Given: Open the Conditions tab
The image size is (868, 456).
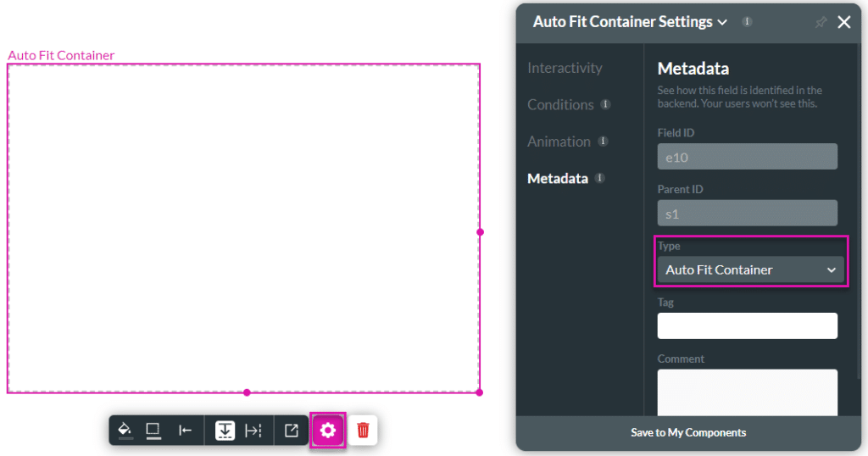Looking at the screenshot, I should [560, 105].
